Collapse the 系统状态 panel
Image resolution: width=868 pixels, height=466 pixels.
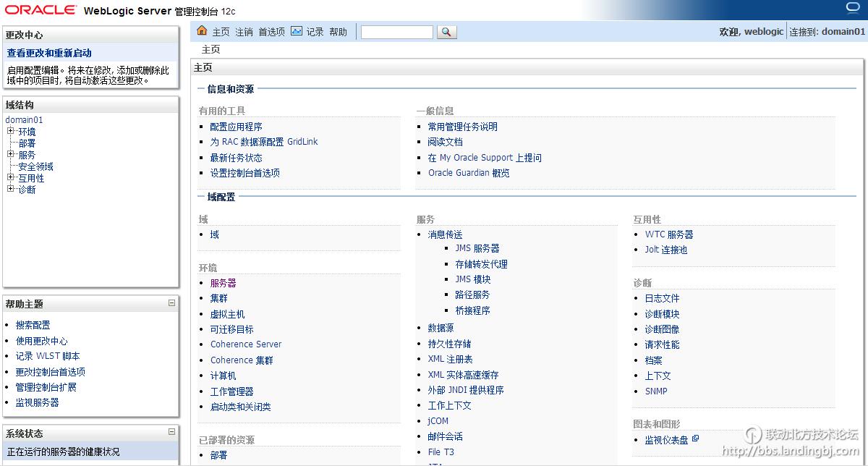point(172,433)
